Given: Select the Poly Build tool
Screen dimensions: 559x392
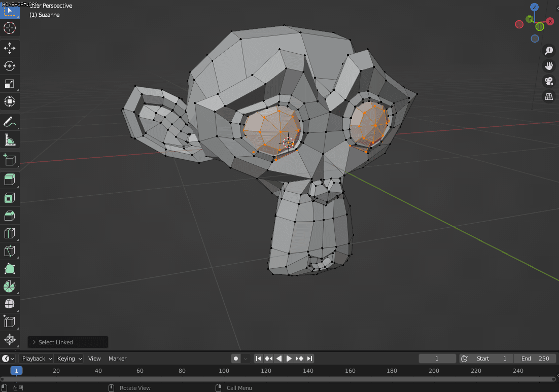Looking at the screenshot, I should 10,269.
